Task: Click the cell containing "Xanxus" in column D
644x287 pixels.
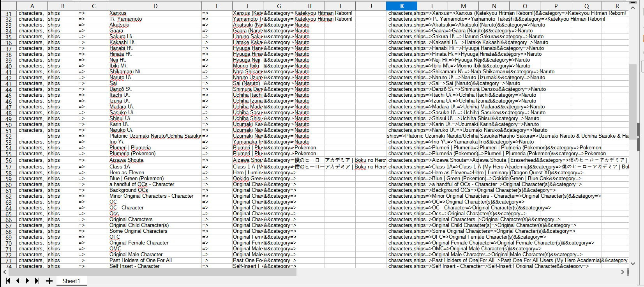Action: tap(155, 13)
